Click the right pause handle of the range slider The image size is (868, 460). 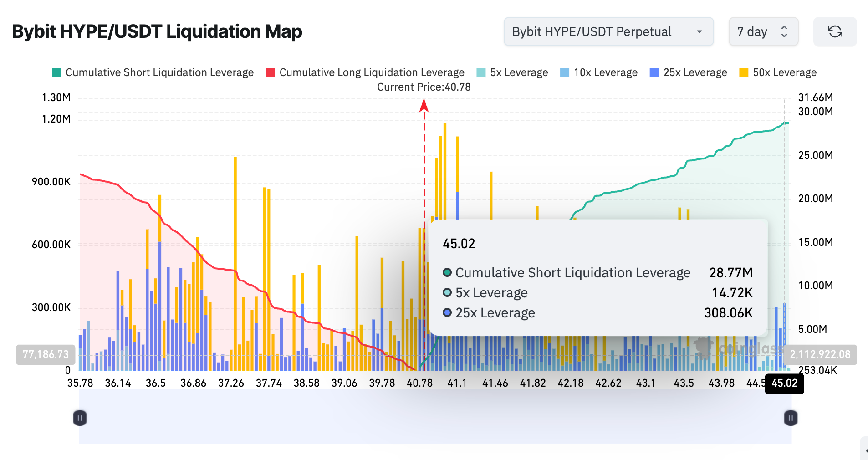(791, 418)
